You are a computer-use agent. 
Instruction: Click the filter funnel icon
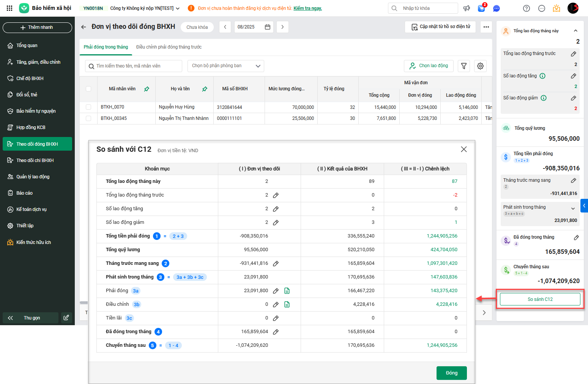(x=463, y=66)
